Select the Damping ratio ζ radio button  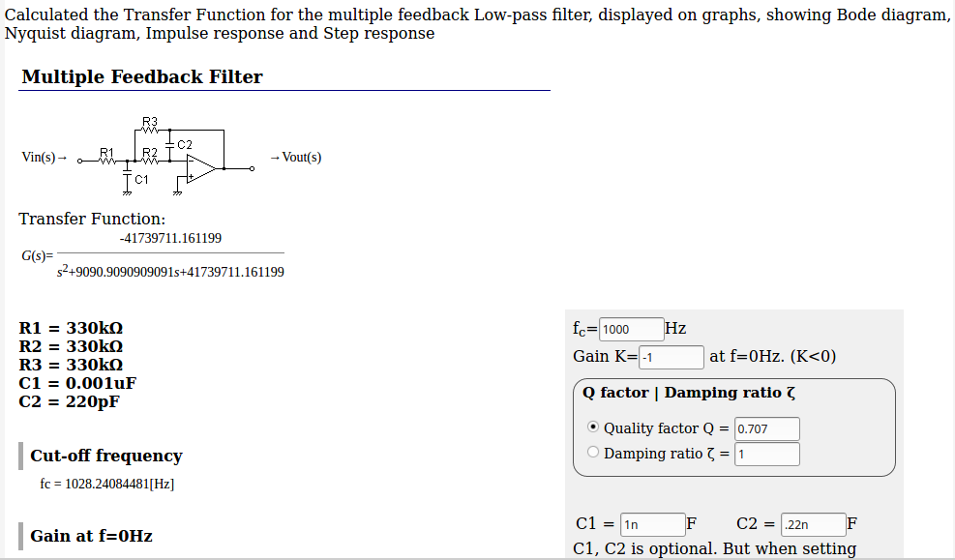pos(592,453)
